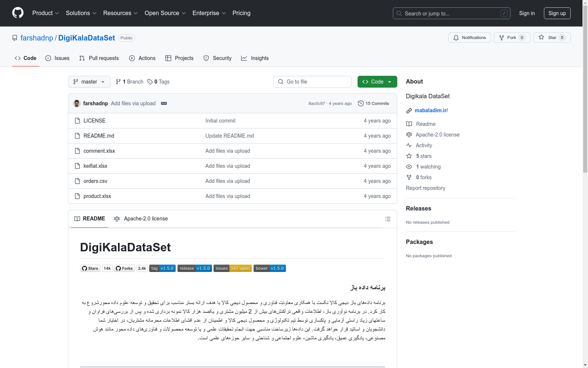Screen dimensions: 588x368
Task: Click the keifiat.xlsx file icon
Action: pos(77,166)
